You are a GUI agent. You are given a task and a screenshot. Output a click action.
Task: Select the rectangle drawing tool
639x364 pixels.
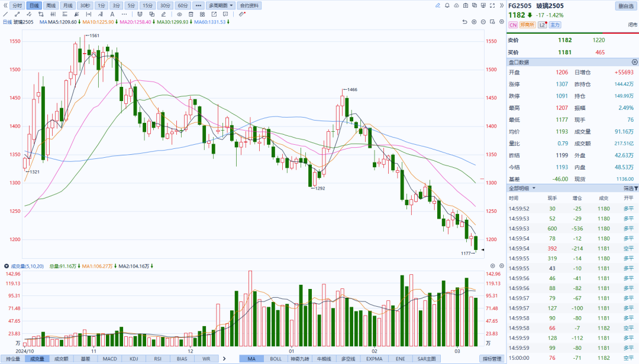(41, 14)
